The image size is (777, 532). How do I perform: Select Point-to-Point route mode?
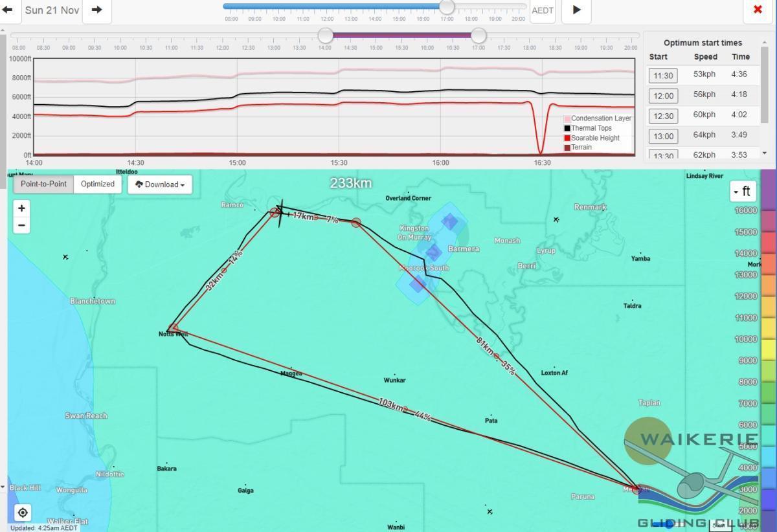(43, 184)
